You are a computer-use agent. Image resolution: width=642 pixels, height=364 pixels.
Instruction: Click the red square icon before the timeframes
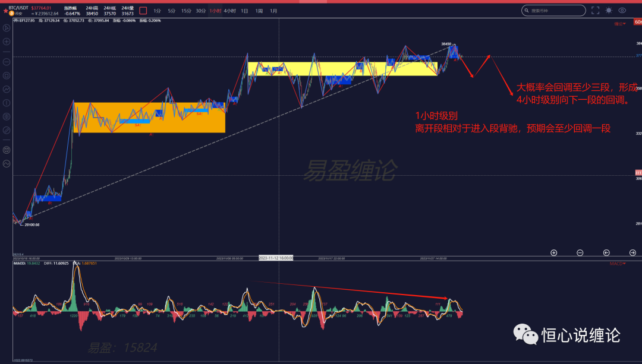point(143,11)
